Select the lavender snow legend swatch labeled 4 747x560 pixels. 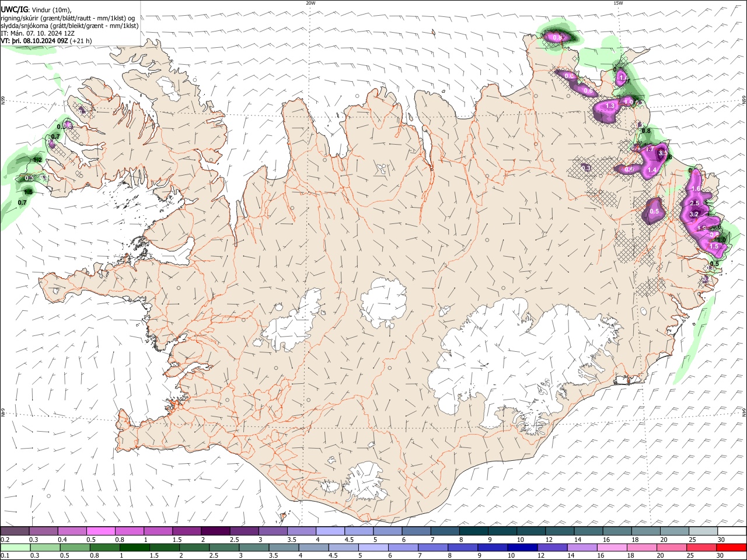click(x=330, y=531)
